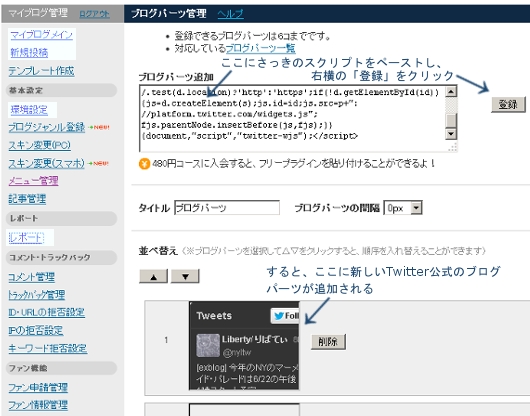
Task: Open ブログジャンル登録 link
Action: tap(47, 127)
